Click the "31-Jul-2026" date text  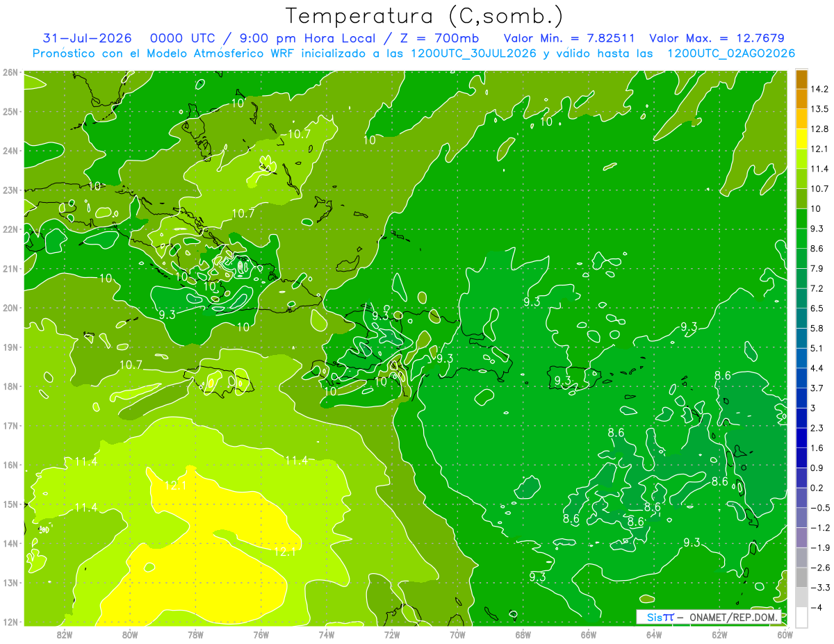(x=87, y=38)
